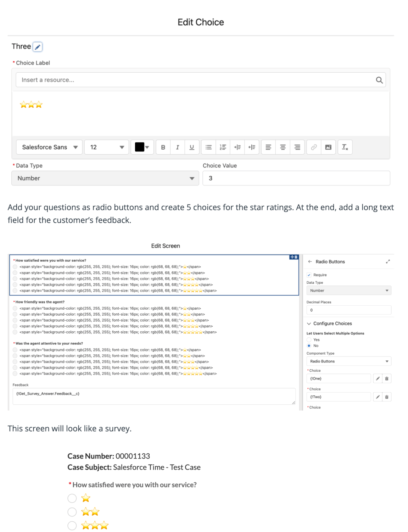Clear text formatting with the Tx icon

click(x=344, y=147)
